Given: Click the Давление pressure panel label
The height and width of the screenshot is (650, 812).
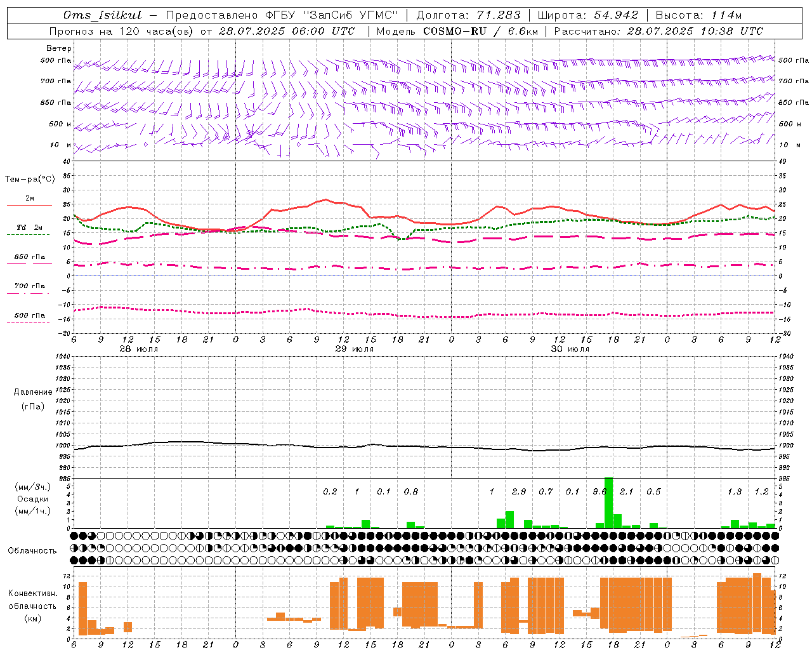Looking at the screenshot, I should pos(33,392).
